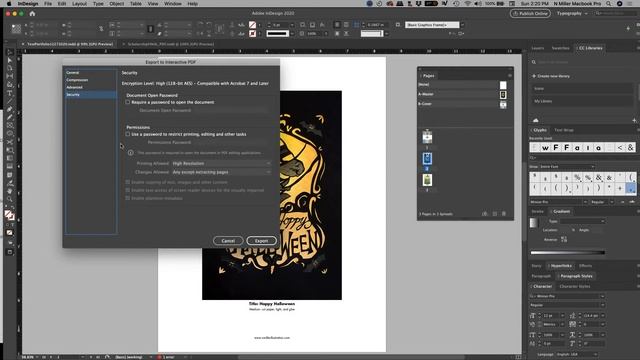The height and width of the screenshot is (360, 640).
Task: Open the Typography workspace switcher dropdown
Action: [x=572, y=13]
